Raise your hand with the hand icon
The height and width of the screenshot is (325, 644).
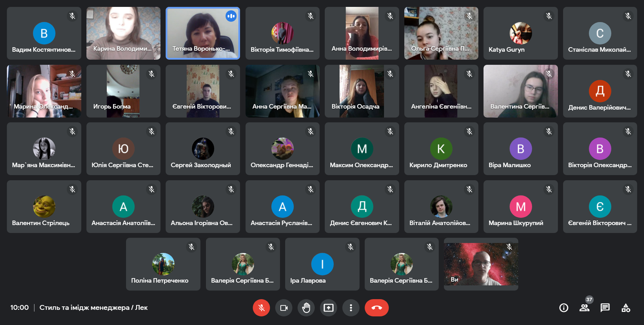(306, 308)
